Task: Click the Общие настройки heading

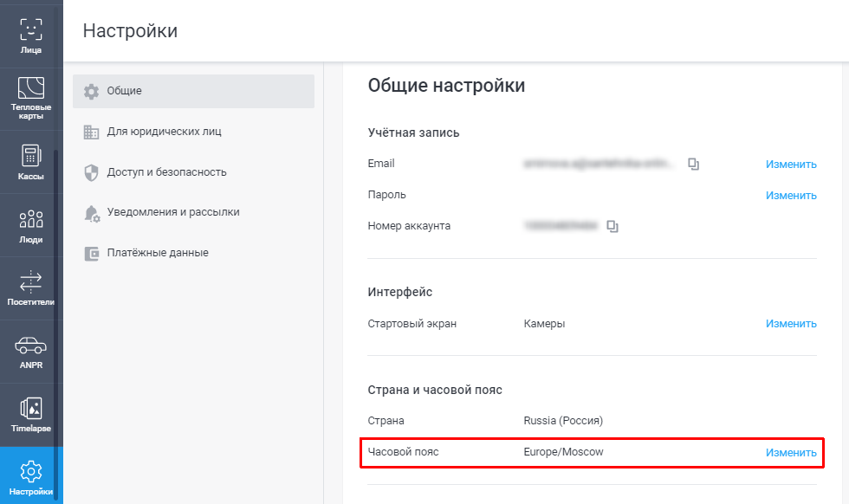Action: click(x=446, y=86)
